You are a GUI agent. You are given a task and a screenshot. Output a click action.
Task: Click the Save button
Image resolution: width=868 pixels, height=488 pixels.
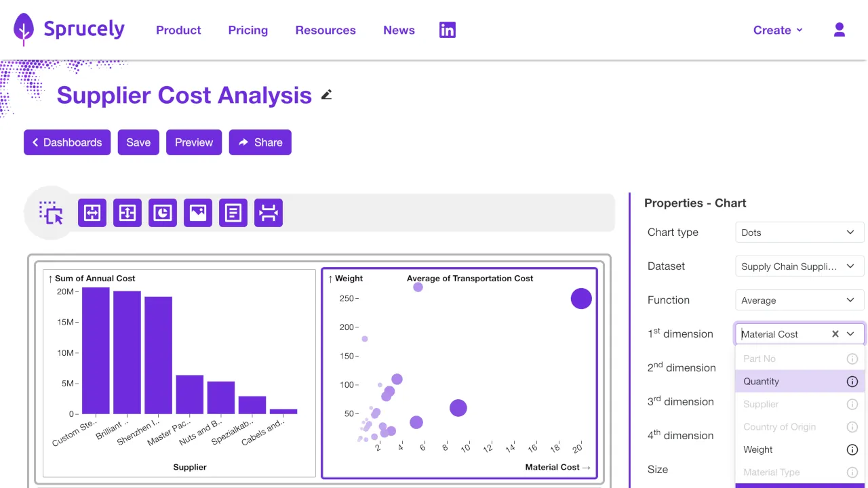138,142
